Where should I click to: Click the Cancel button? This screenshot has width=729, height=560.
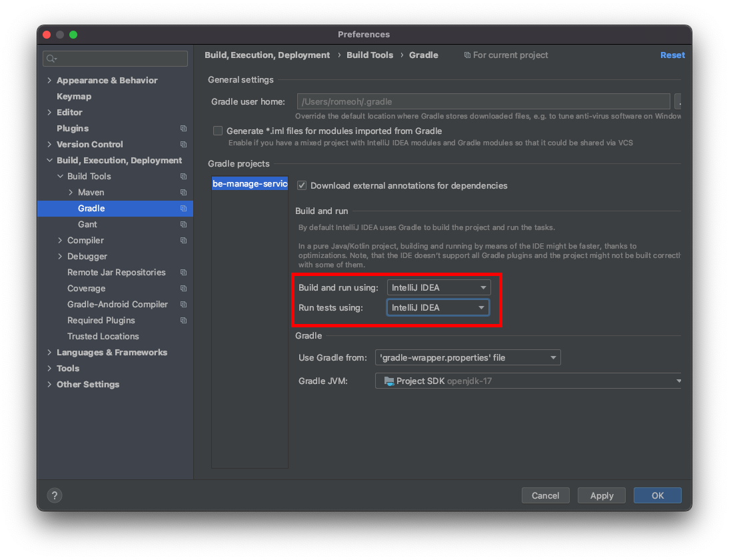[x=545, y=495]
